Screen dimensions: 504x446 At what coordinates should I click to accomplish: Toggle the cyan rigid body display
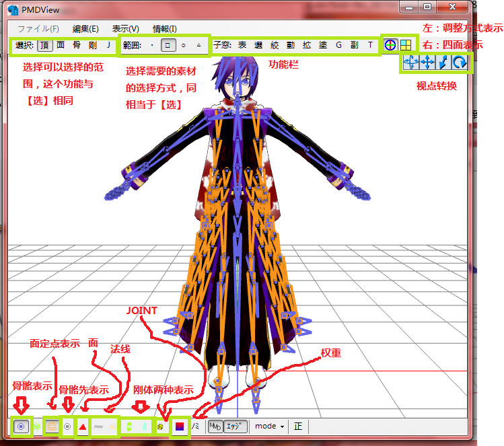[145, 426]
